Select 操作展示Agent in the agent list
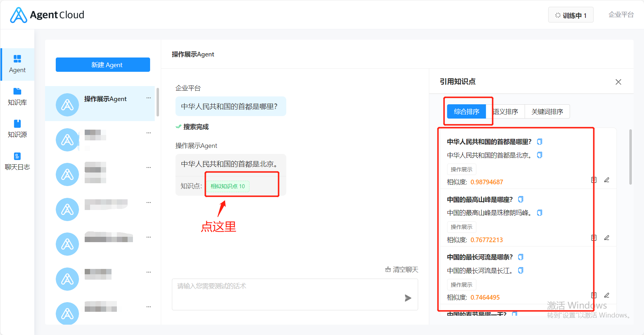The height and width of the screenshot is (335, 644). 100,104
